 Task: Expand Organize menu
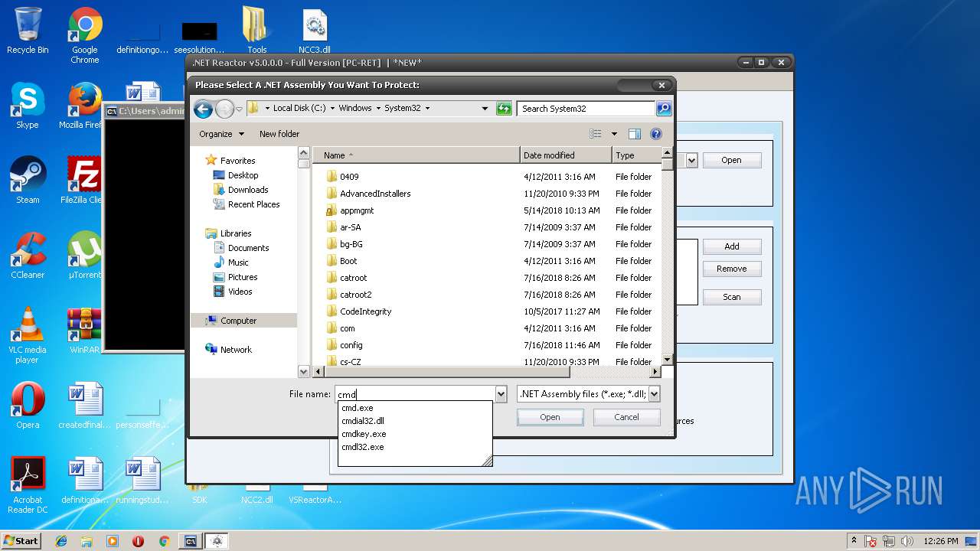221,134
